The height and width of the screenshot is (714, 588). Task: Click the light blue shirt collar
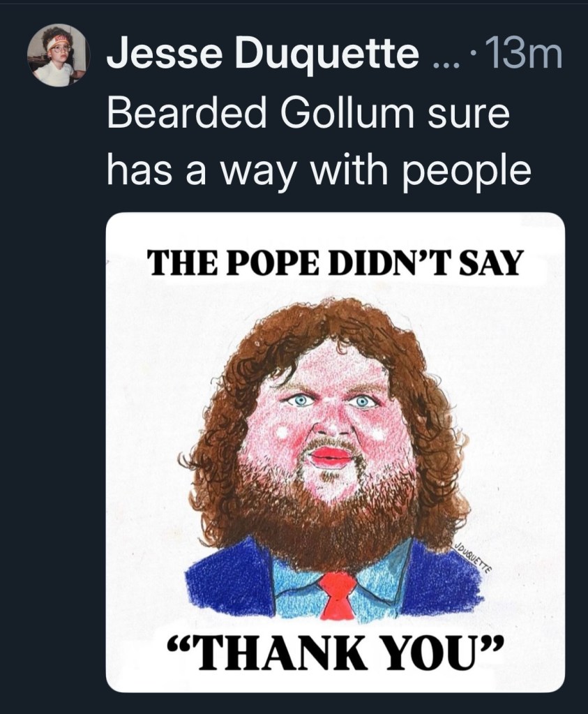point(300,585)
